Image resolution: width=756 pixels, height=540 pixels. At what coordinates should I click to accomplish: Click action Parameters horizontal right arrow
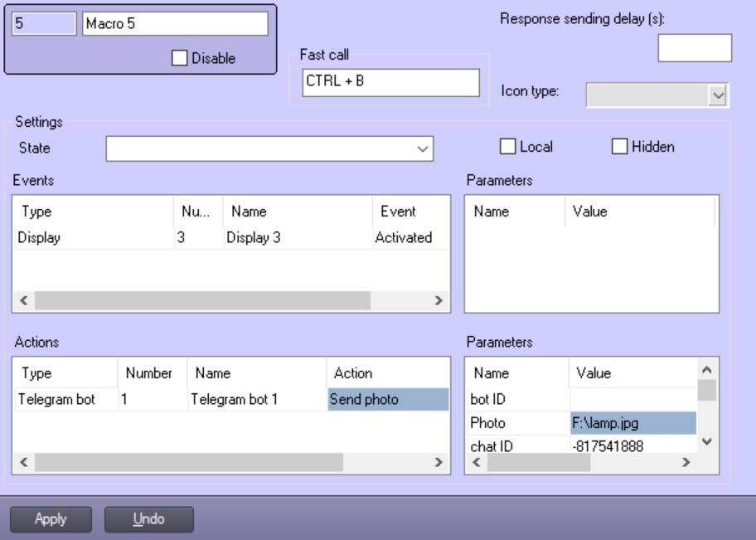(686, 462)
